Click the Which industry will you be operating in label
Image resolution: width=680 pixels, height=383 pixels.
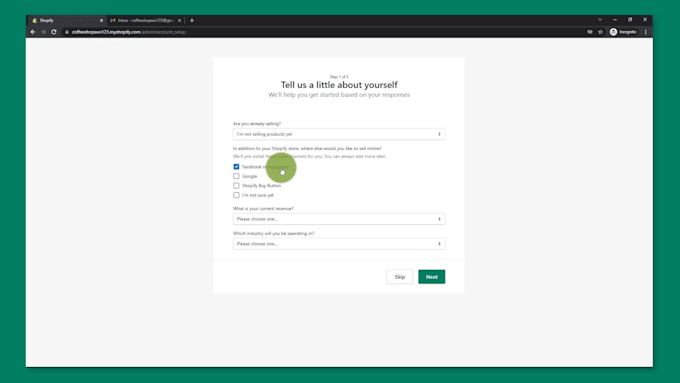click(274, 233)
